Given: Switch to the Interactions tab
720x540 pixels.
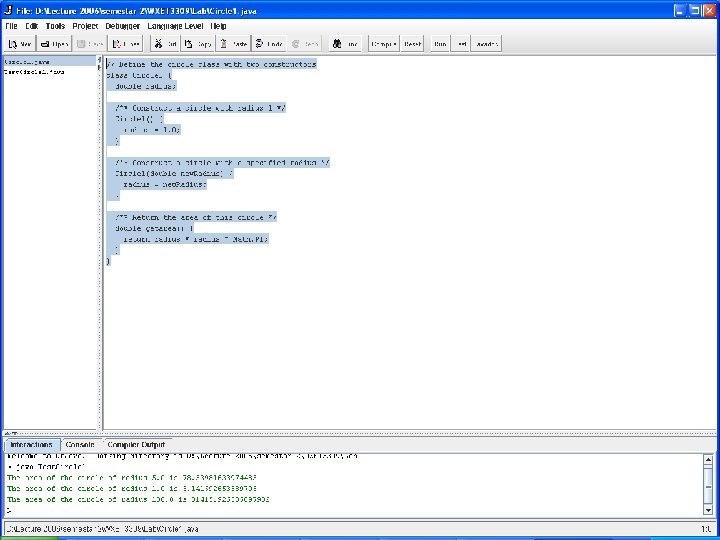Looking at the screenshot, I should (32, 444).
